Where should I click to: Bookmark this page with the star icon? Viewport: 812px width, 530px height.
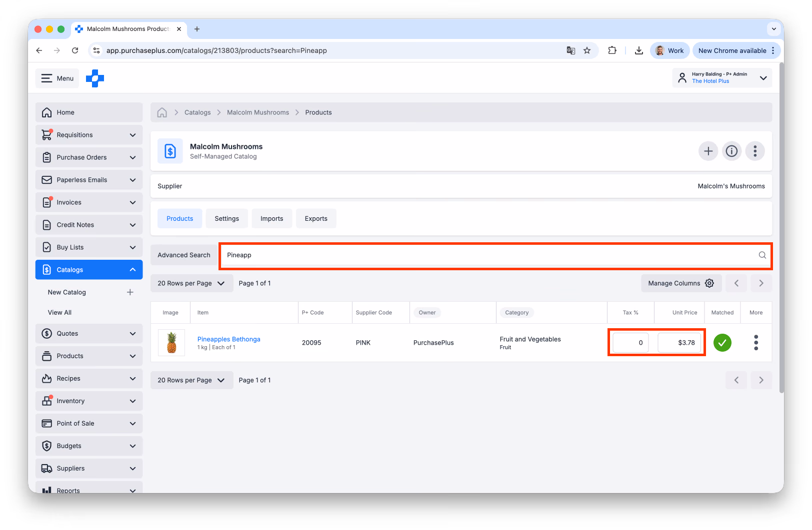(x=587, y=50)
